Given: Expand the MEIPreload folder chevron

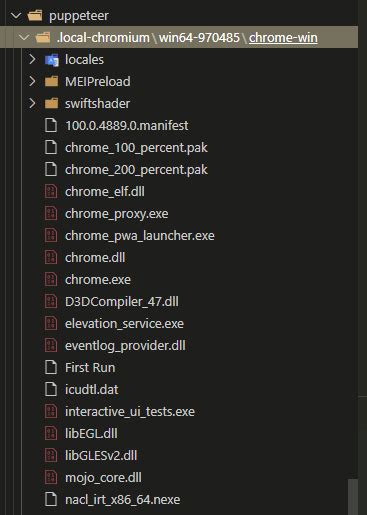Looking at the screenshot, I should click(x=32, y=82).
